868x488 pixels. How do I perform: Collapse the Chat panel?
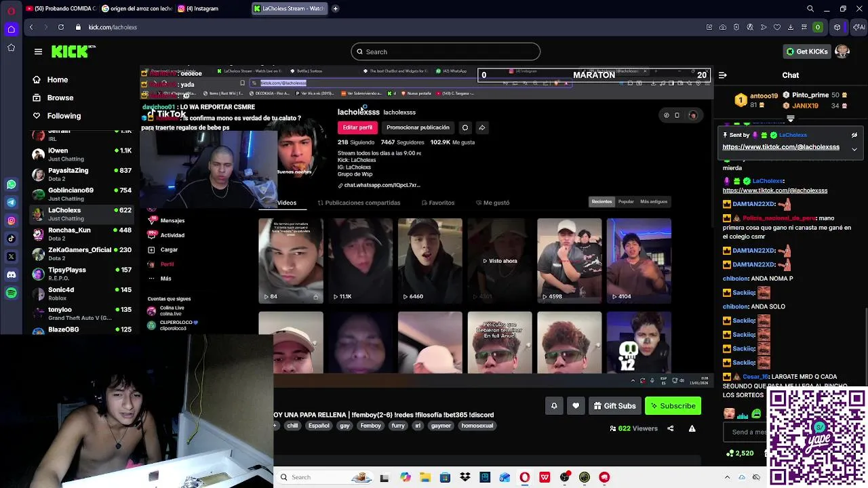(x=723, y=75)
